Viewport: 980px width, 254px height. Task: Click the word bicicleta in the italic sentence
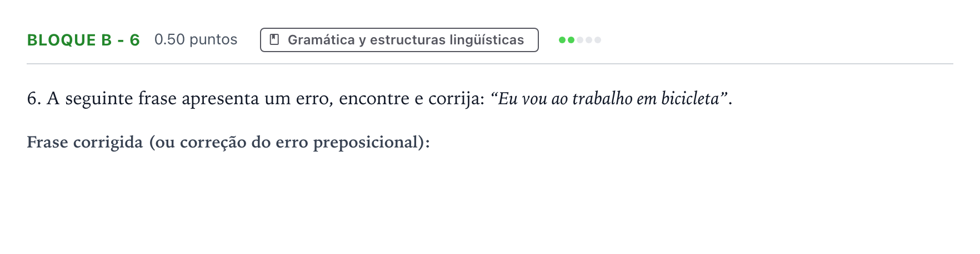tap(690, 99)
